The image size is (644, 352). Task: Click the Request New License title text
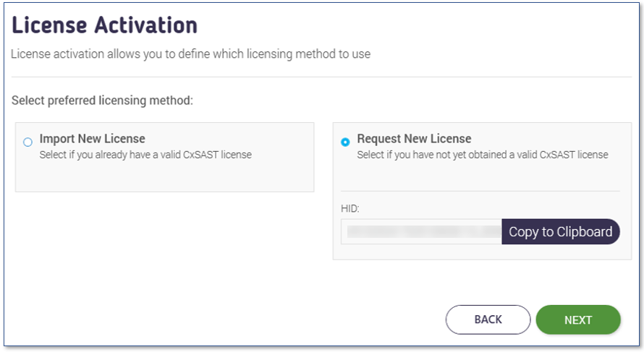click(x=414, y=139)
